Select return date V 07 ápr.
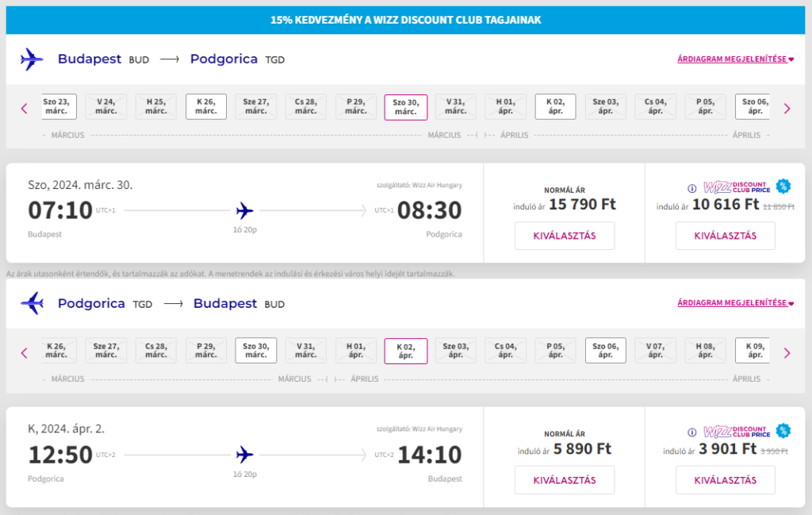Image resolution: width=812 pixels, height=515 pixels. tap(655, 351)
